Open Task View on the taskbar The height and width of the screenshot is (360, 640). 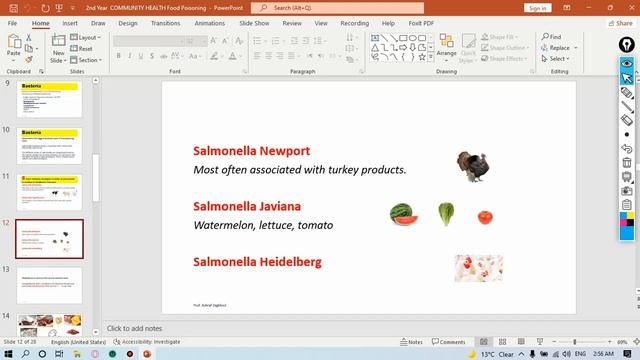59,354
